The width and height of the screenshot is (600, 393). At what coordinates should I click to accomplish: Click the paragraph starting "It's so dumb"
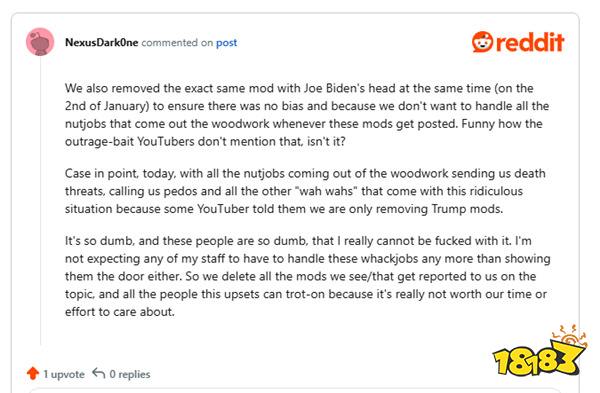[x=308, y=276]
